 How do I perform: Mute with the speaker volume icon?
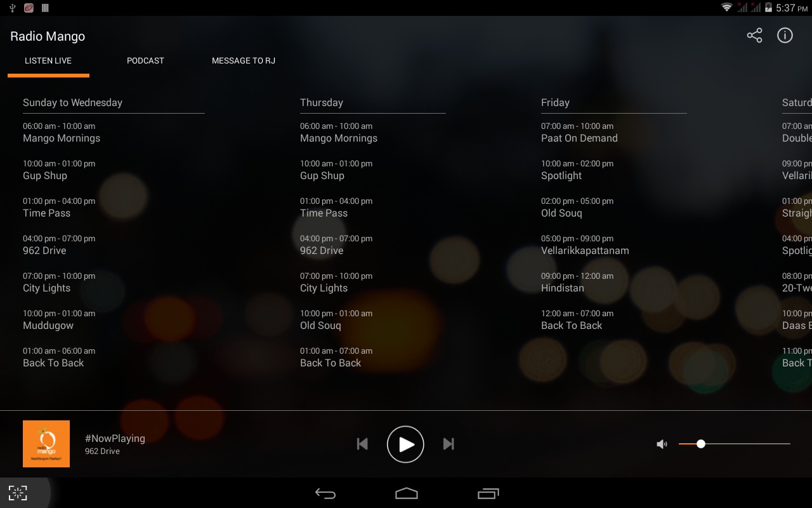click(662, 444)
